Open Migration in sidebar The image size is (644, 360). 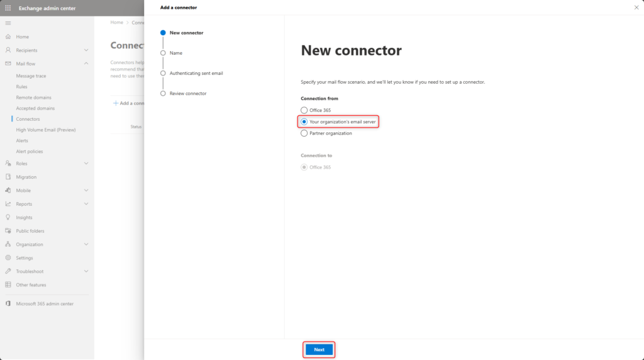click(x=26, y=177)
